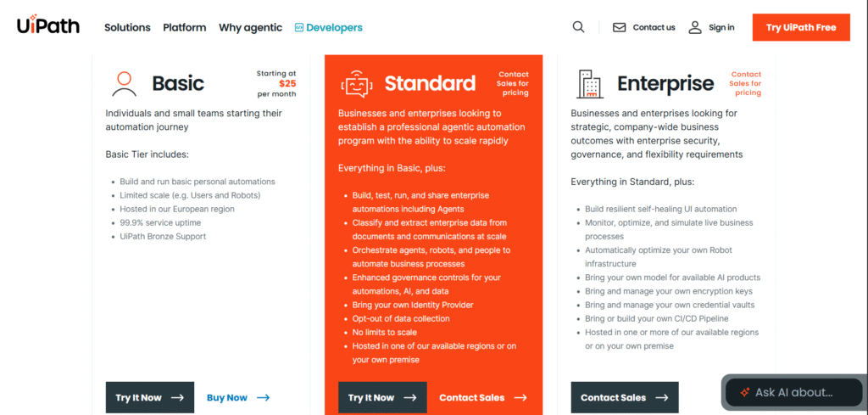Click the Standard plan robot icon
This screenshot has height=415, width=868.
pyautogui.click(x=356, y=83)
